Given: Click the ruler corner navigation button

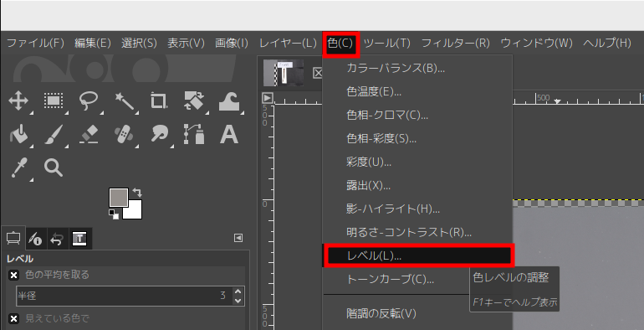Looking at the screenshot, I should [268, 98].
